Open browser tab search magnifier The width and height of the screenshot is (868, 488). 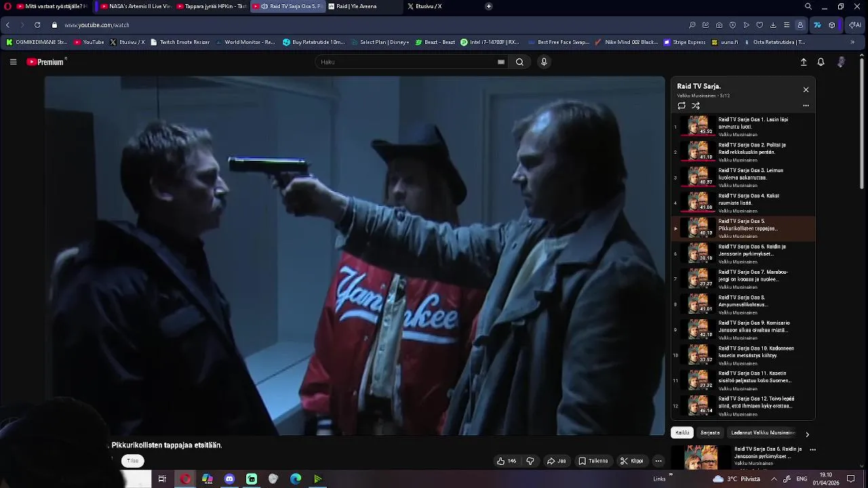[808, 6]
